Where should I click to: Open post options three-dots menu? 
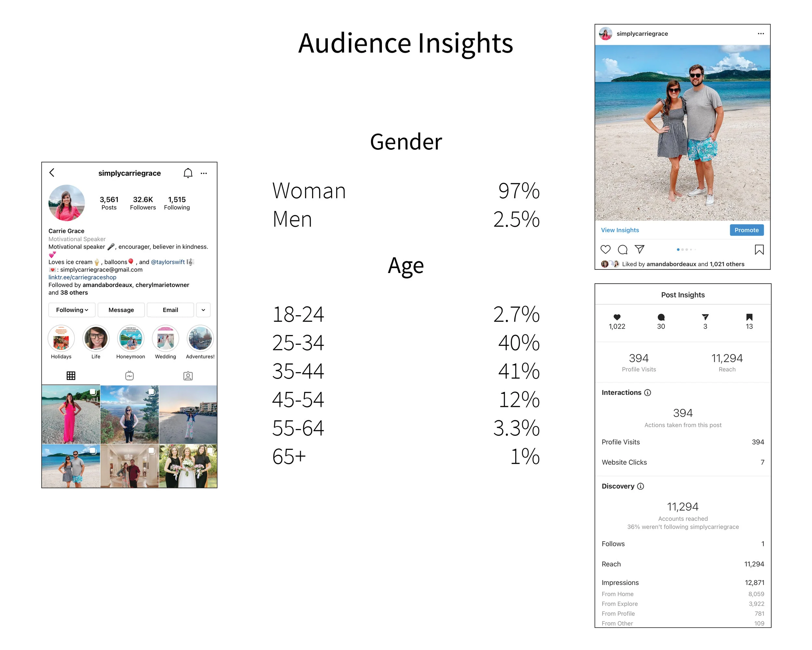760,33
